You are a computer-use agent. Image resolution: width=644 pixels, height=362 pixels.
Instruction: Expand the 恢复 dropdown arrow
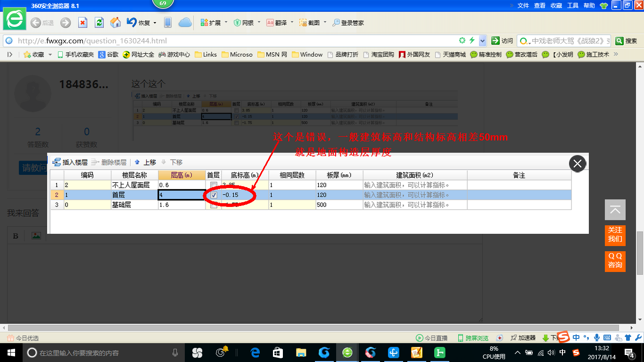pyautogui.click(x=155, y=23)
